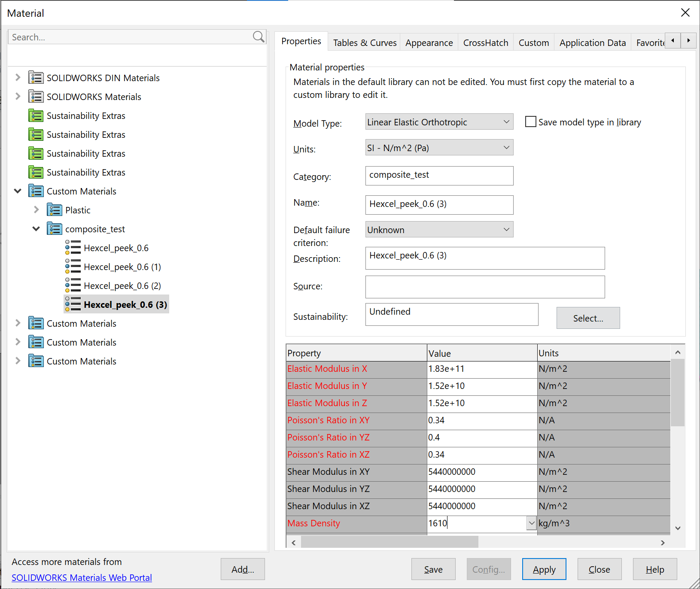
Task: Open the Default failure criterion dropdown
Action: 439,230
